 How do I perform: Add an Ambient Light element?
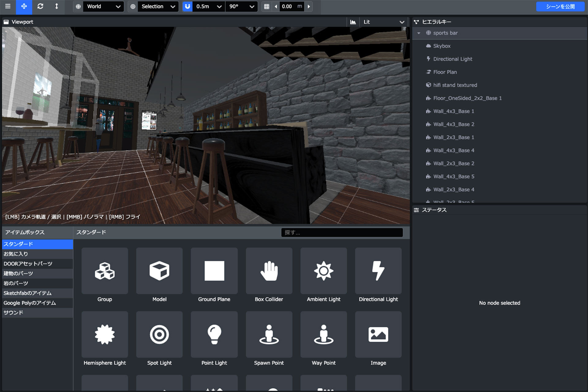tap(324, 271)
